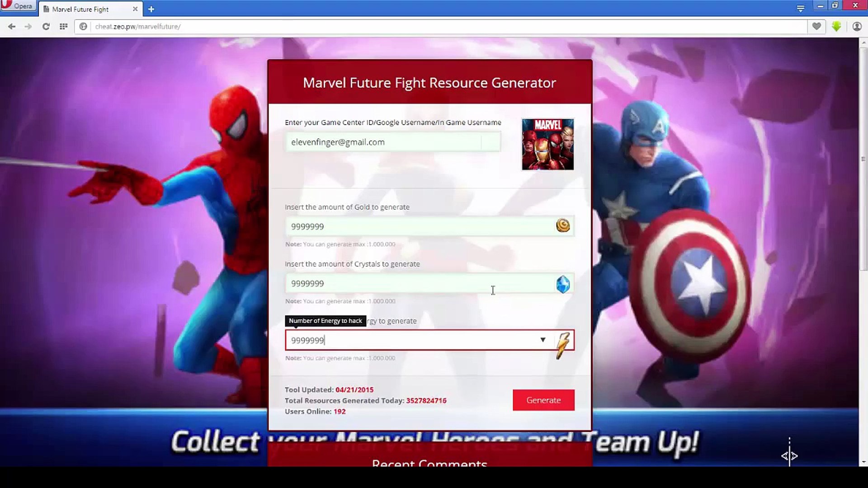Screen dimensions: 868x488
Task: Open the tab menu icon in title bar
Action: coord(800,8)
